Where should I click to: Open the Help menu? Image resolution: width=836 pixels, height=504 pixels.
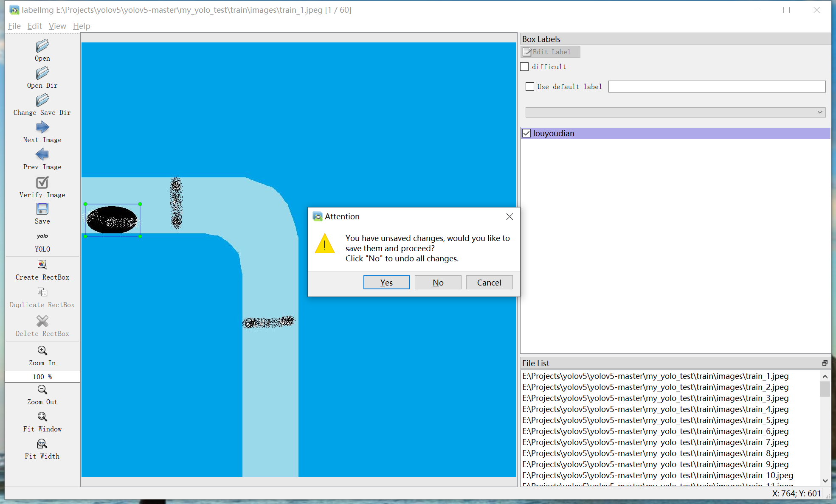(82, 26)
